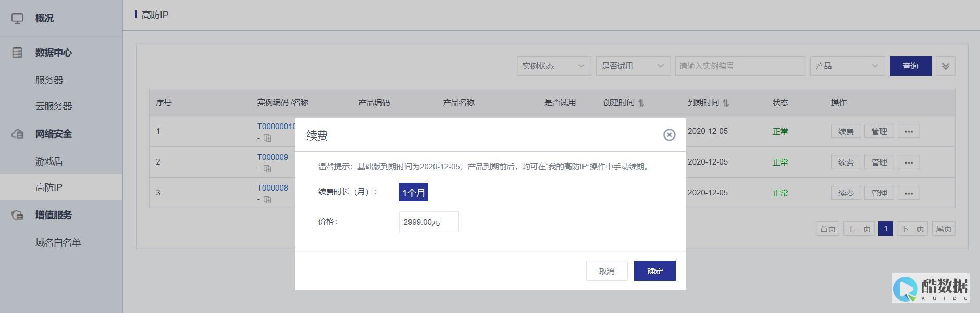Viewport: 980px width, 313px height.
Task: Open 云服务器 sidebar item
Action: (x=54, y=106)
